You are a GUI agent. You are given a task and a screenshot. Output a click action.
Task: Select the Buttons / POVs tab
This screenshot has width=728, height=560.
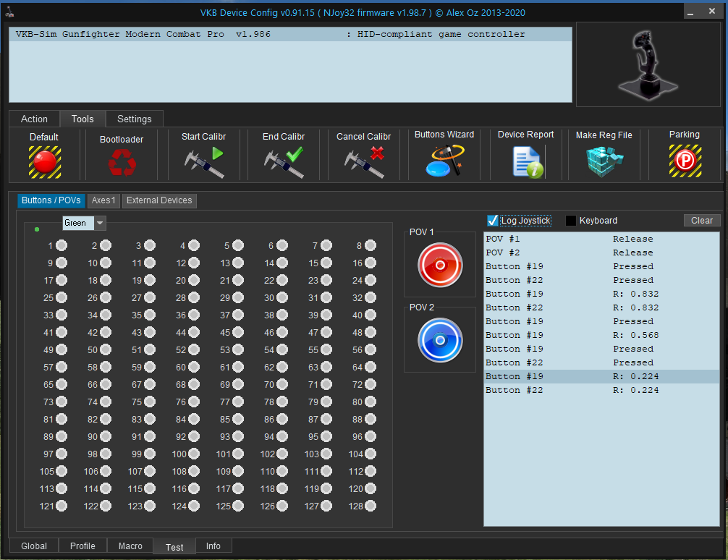[51, 200]
